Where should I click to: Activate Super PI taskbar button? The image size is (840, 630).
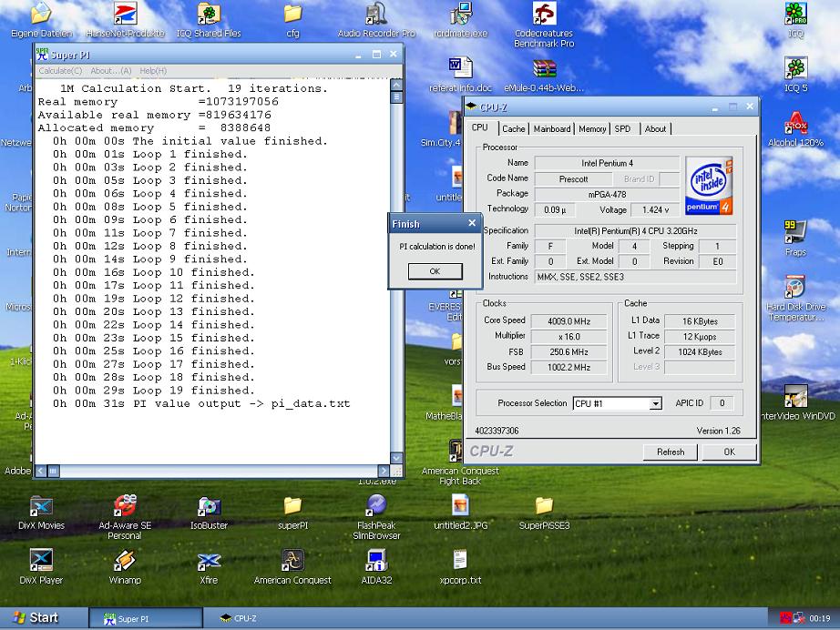146,618
